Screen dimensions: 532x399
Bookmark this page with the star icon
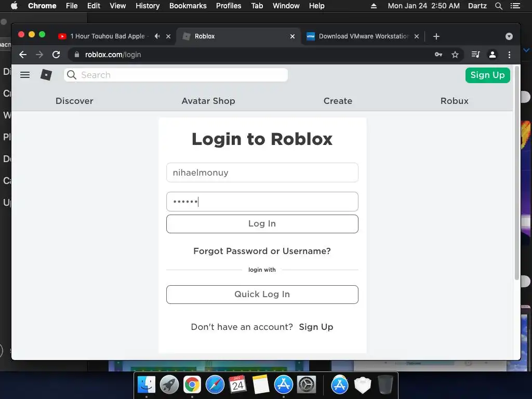coord(455,55)
